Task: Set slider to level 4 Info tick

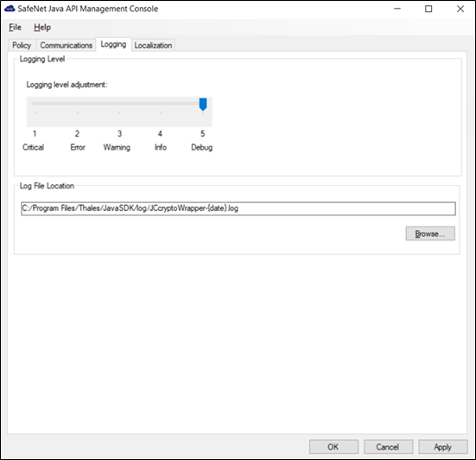Action: click(x=162, y=112)
